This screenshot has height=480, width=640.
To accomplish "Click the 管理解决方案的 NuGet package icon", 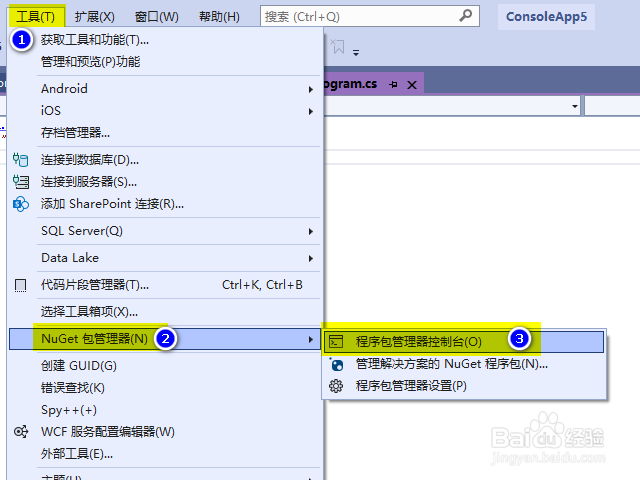I will point(336,364).
